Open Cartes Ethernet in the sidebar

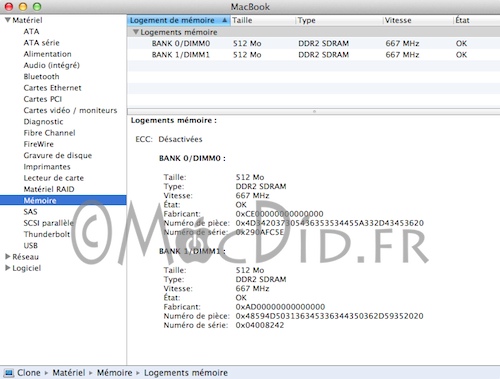click(x=52, y=88)
